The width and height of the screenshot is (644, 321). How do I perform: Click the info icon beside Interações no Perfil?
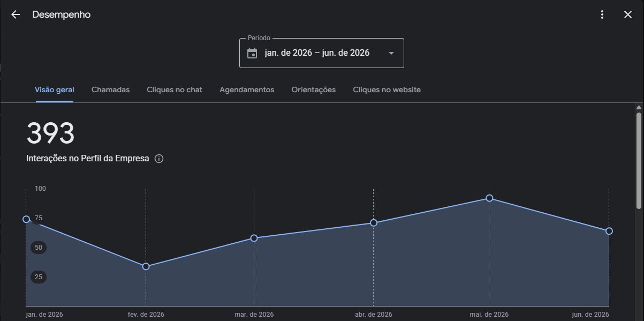click(159, 159)
